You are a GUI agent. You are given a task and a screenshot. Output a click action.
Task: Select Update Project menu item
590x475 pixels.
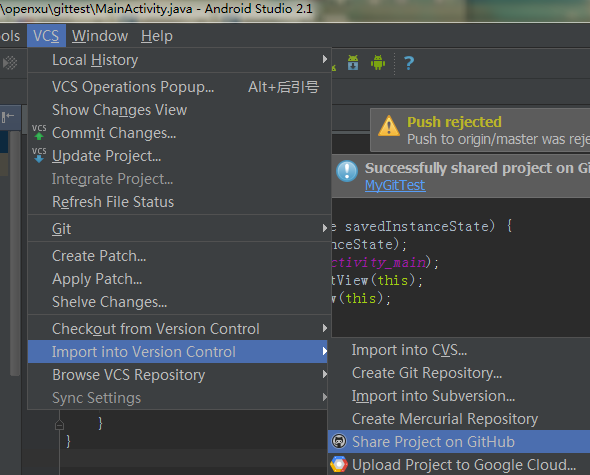[x=179, y=156]
